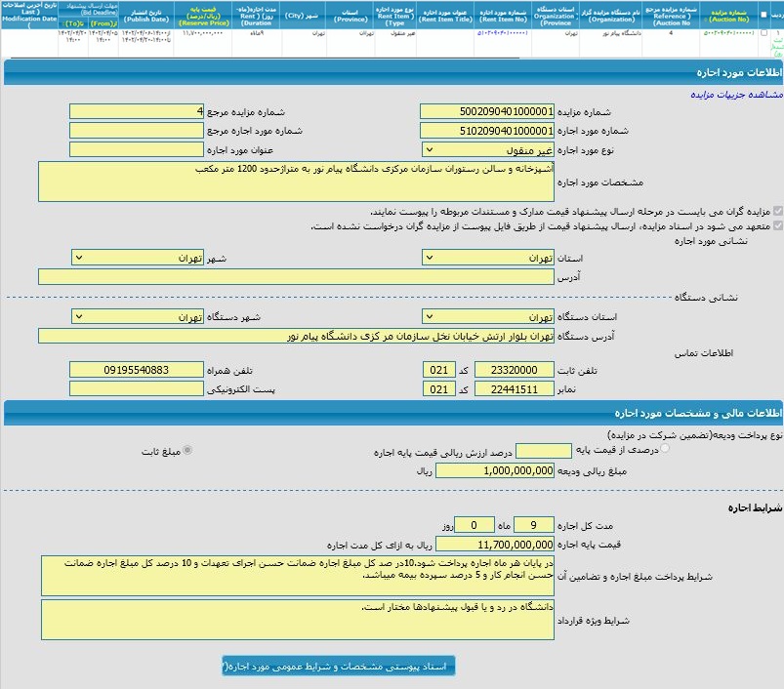Toggle the 'مزایده گران می بایست' checkbox
Image resolution: width=784 pixels, height=689 pixels.
tap(777, 211)
